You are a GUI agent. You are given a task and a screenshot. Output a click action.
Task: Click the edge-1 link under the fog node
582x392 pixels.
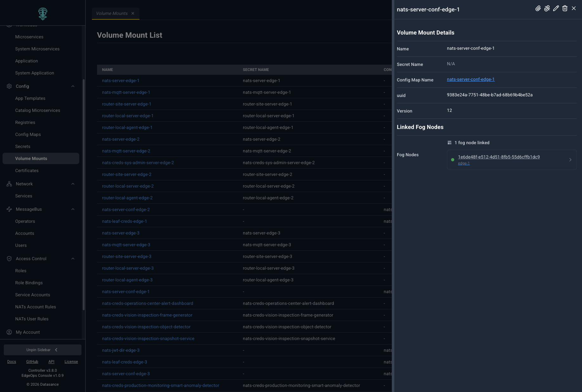(464, 163)
